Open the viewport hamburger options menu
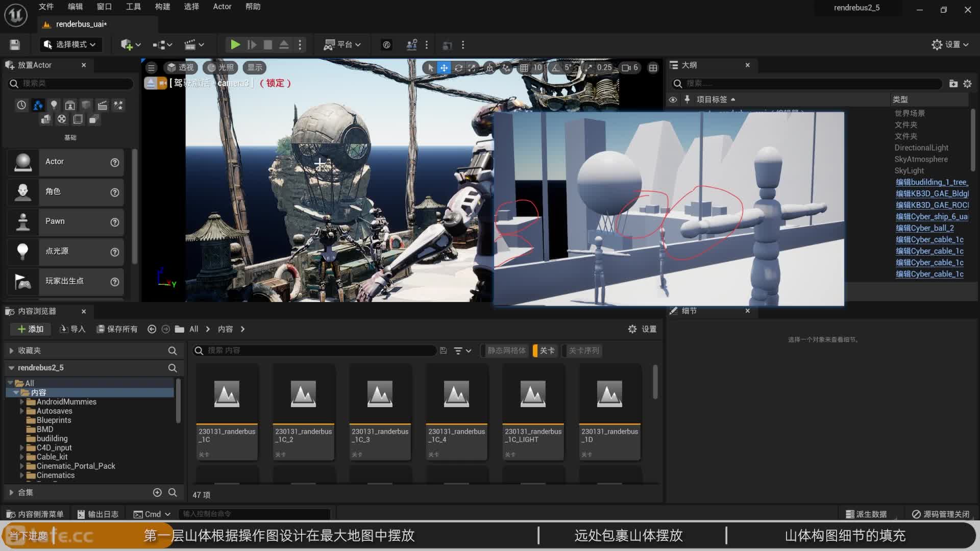Image resolution: width=980 pixels, height=551 pixels. (x=151, y=67)
